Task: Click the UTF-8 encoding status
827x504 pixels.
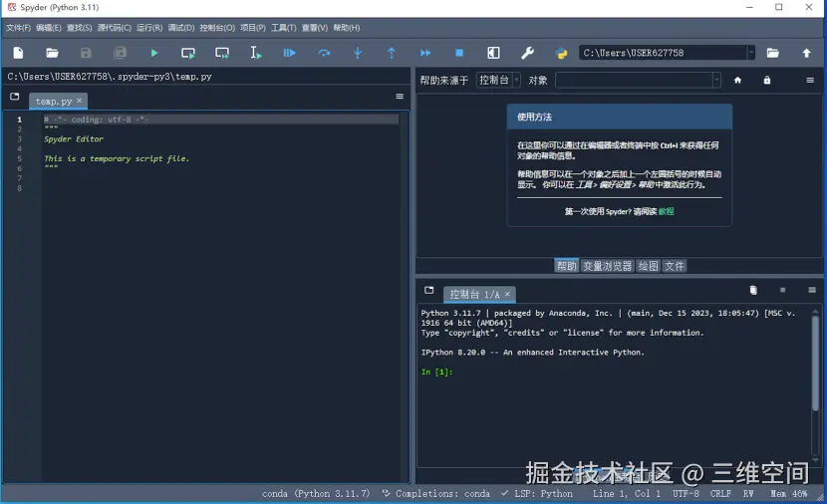Action: (686, 493)
